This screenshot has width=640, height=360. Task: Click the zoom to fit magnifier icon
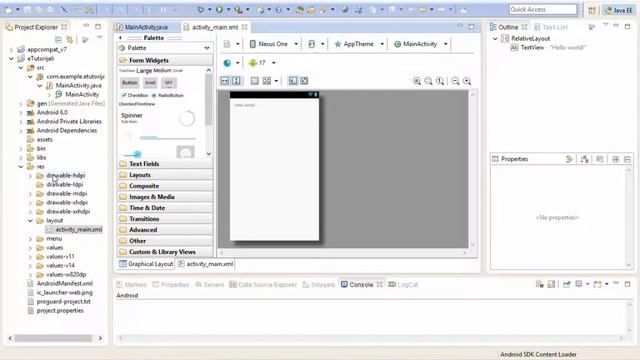tap(428, 81)
